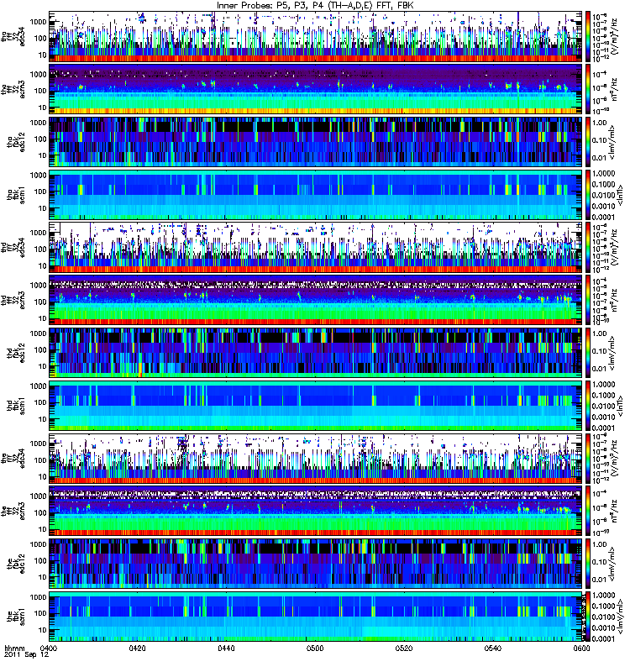Image resolution: width=630 pixels, height=672 pixels.
Task: Click the thd fbk scm1 spectrogram panel
Action: click(x=316, y=406)
